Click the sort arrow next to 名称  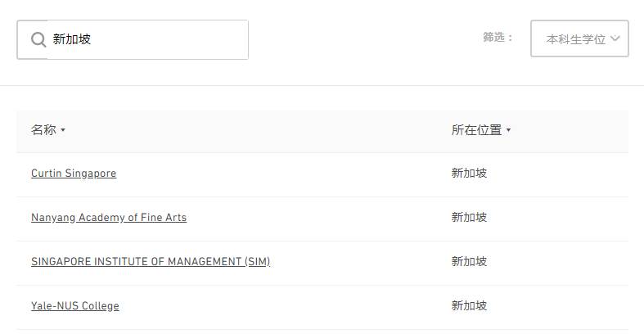63,130
